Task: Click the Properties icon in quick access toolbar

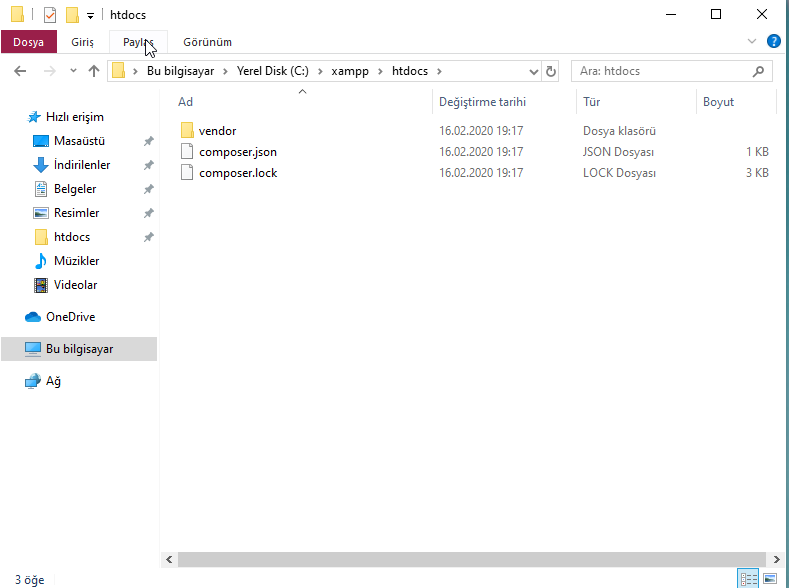Action: click(50, 15)
